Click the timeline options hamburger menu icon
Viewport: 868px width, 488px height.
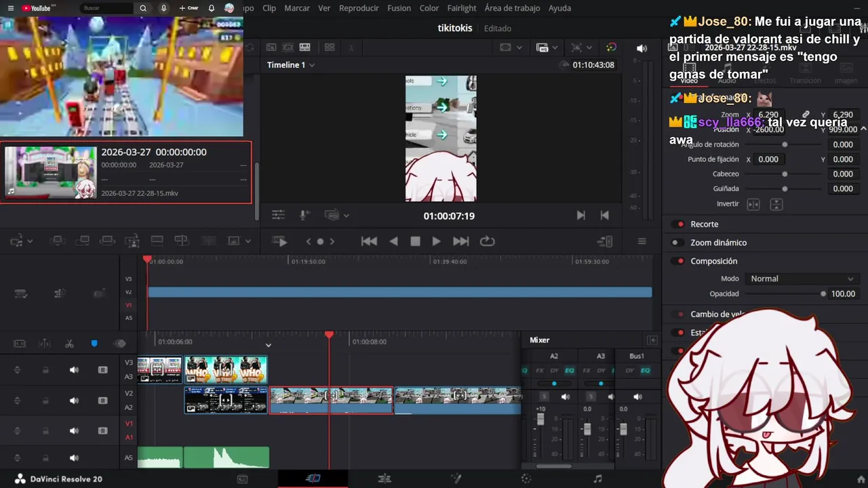point(642,241)
